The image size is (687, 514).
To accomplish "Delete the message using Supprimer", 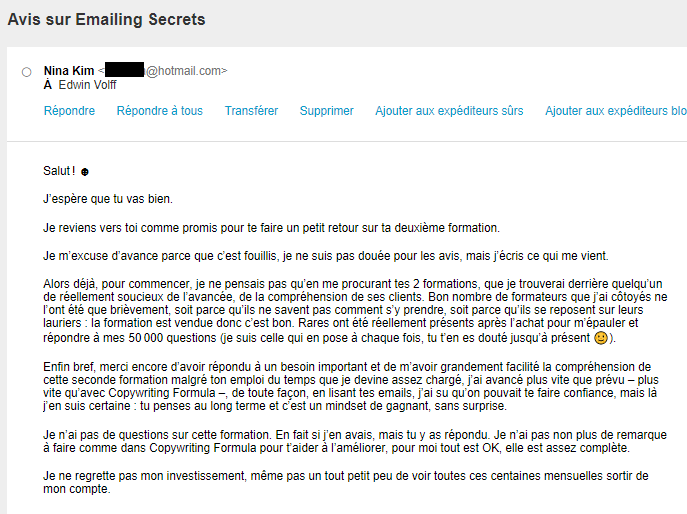I will (326, 111).
